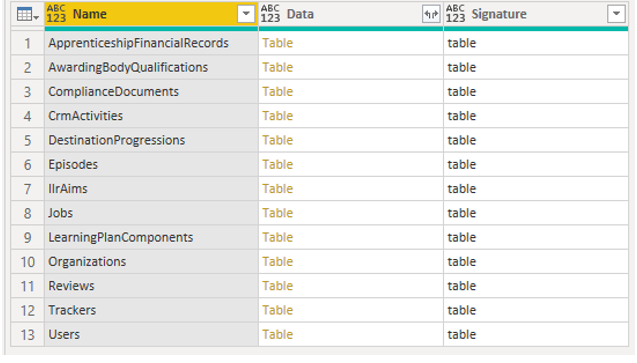
Task: Open Table link for LearningPlanComponents
Action: tap(277, 238)
